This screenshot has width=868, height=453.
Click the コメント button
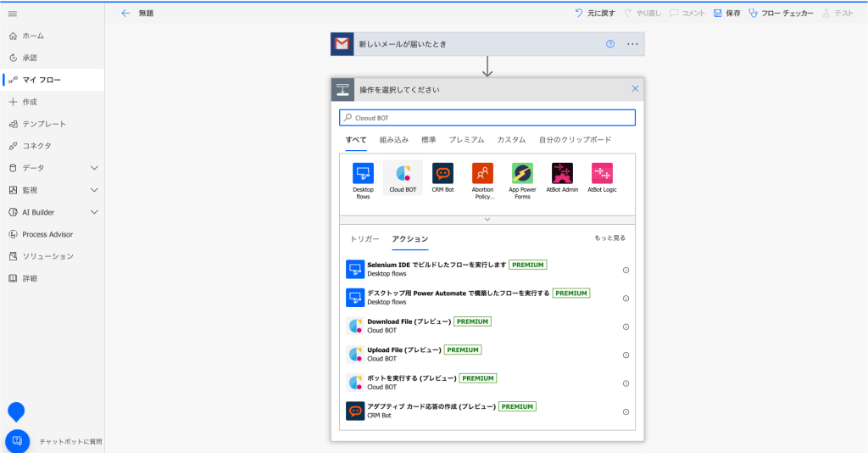pos(687,14)
